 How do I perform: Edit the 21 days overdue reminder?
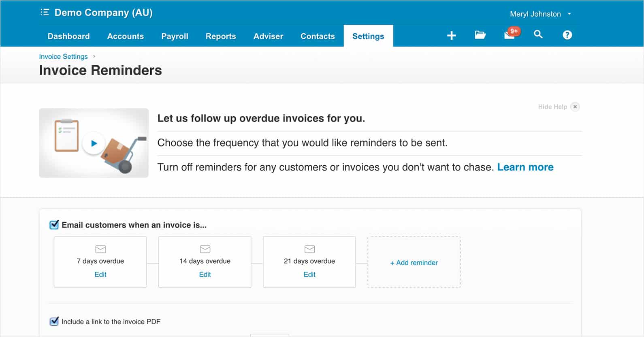pyautogui.click(x=309, y=275)
